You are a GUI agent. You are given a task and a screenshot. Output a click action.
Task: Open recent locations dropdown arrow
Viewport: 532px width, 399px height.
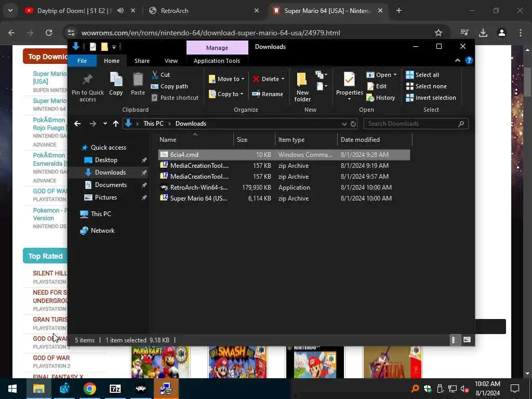[x=105, y=124]
